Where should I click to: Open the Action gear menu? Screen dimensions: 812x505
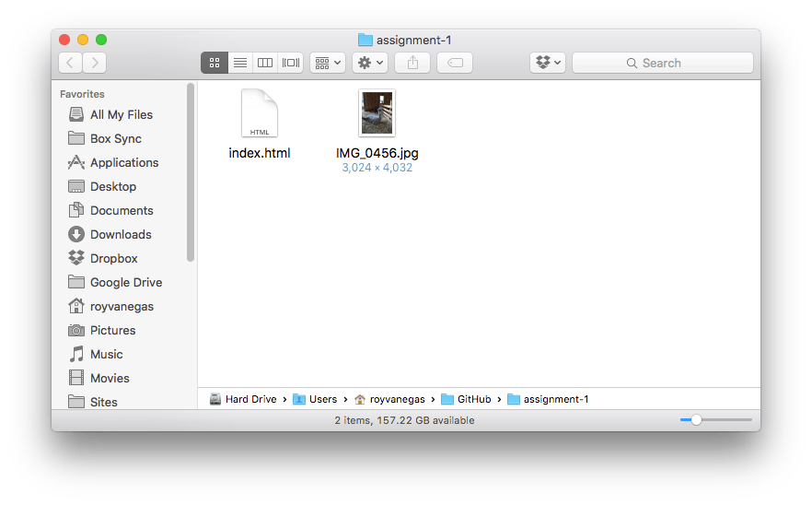[370, 63]
